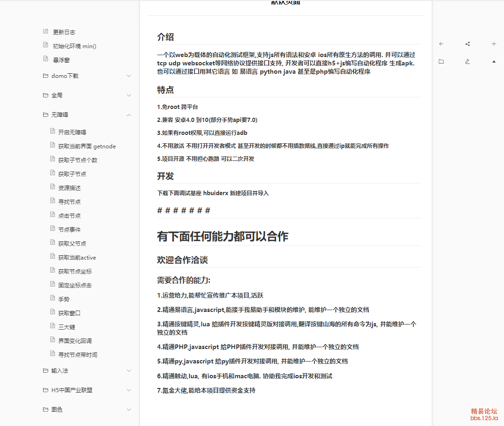The width and height of the screenshot is (504, 426).
Task: Select the 节点事件 entry
Action: click(69, 230)
